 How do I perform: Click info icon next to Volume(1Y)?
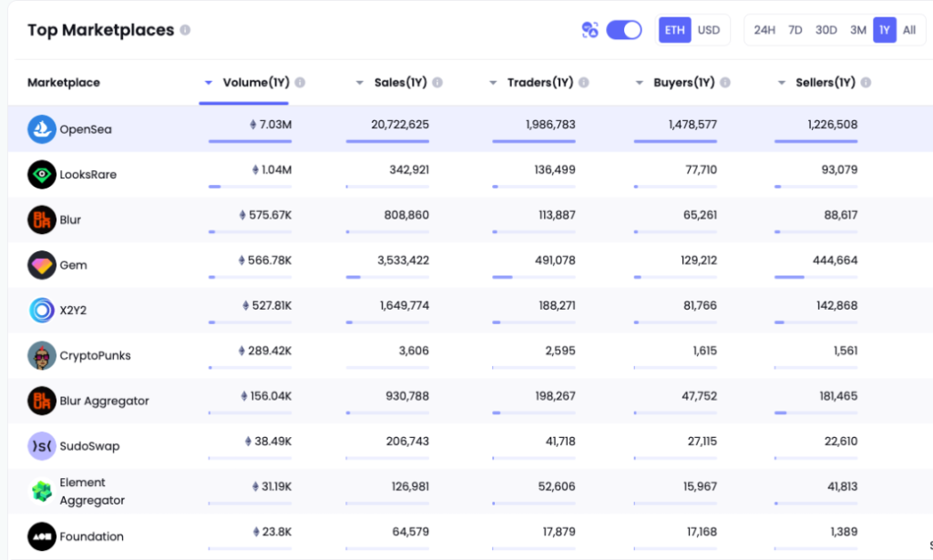click(300, 83)
